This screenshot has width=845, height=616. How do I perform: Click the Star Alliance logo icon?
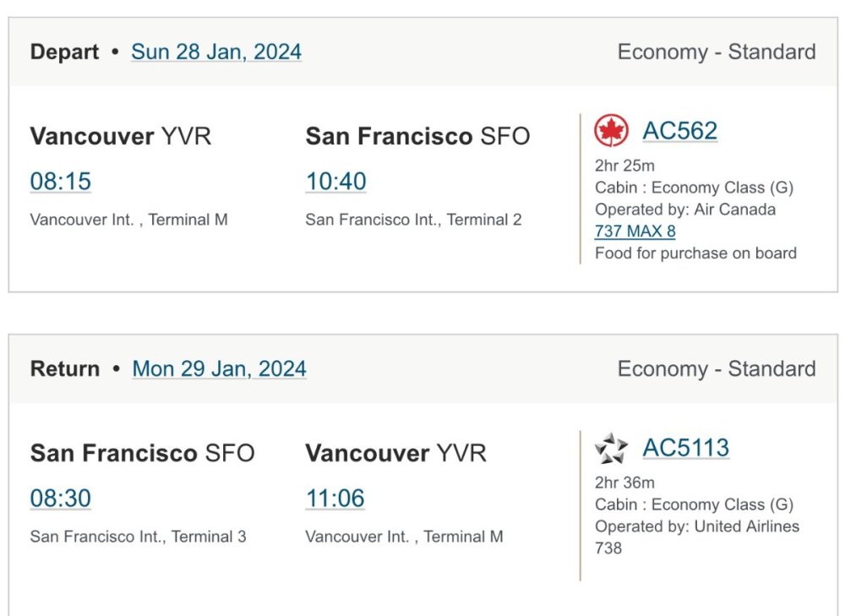point(611,448)
